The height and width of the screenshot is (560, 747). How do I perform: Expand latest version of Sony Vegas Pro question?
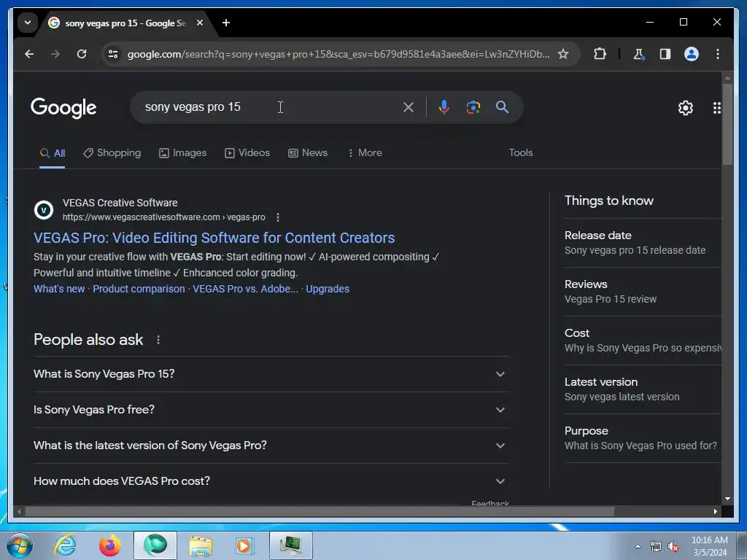[x=271, y=446]
